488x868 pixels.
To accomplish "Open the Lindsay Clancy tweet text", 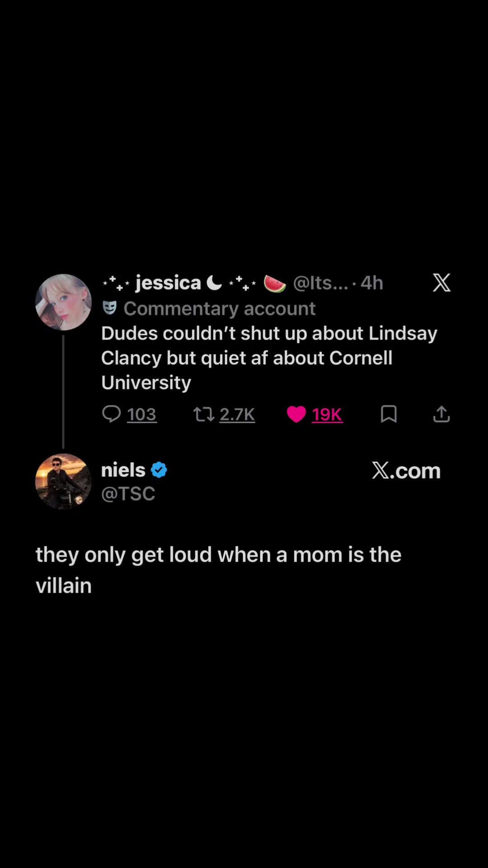I will click(x=269, y=358).
